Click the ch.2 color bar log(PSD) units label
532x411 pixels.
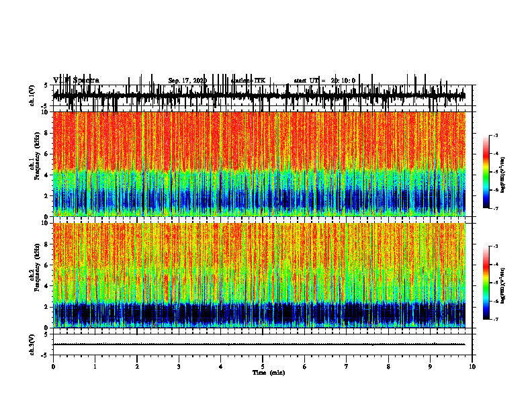(x=503, y=285)
